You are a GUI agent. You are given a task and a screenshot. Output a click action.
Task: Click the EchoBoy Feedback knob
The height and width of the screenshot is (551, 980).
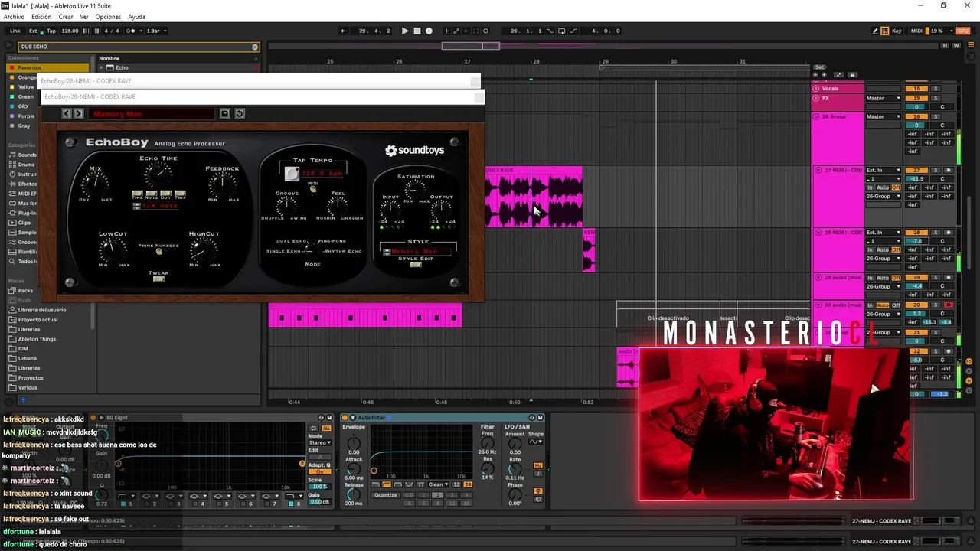pyautogui.click(x=222, y=184)
